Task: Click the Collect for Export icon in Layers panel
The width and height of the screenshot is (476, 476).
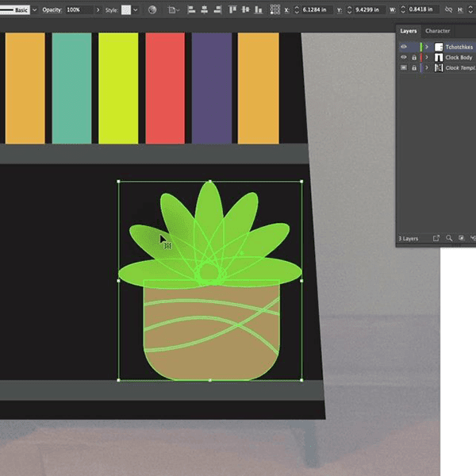Action: click(x=436, y=238)
